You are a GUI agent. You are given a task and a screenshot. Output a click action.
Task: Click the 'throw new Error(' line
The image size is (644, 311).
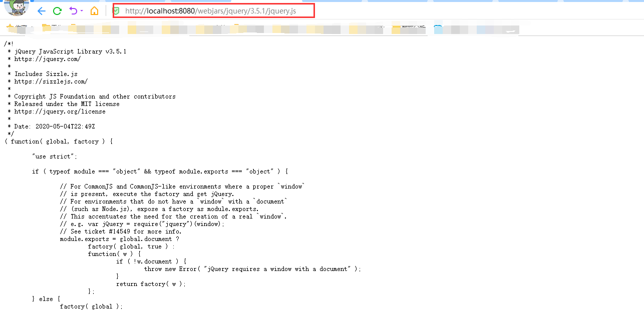pos(252,269)
